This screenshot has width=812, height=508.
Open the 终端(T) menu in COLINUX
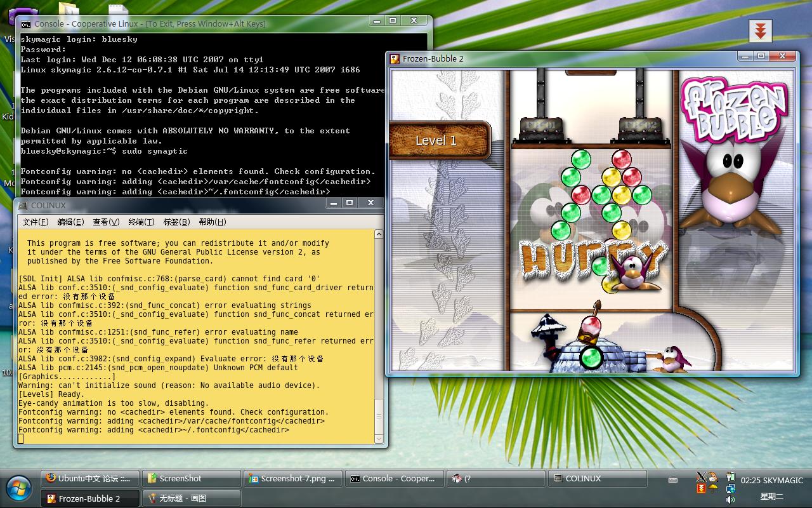point(141,222)
